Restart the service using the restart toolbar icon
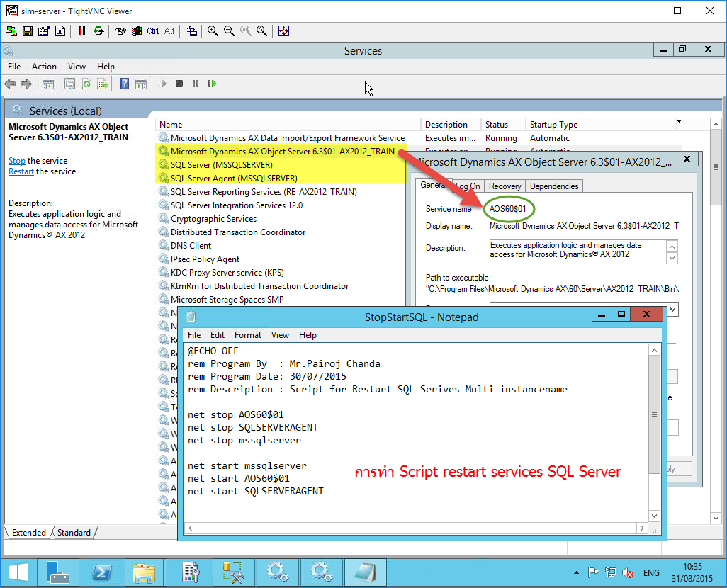 click(x=211, y=84)
